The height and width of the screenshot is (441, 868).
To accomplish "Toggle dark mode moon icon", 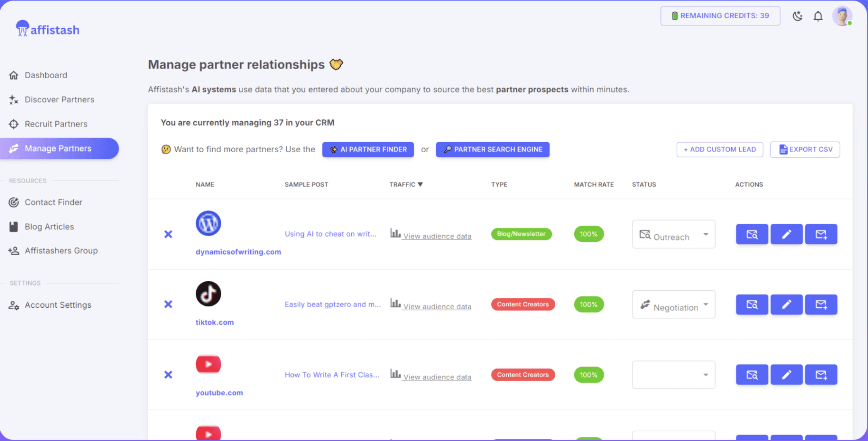I will [x=797, y=16].
